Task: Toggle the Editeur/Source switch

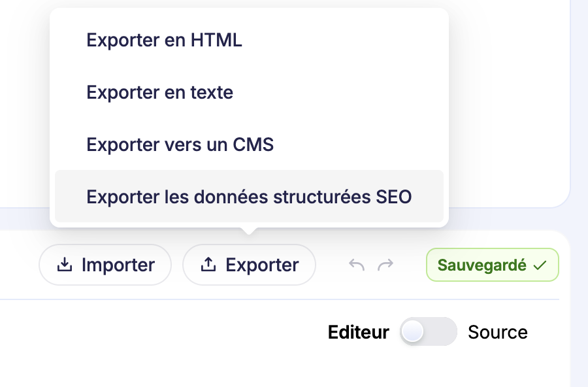Action: pyautogui.click(x=428, y=332)
